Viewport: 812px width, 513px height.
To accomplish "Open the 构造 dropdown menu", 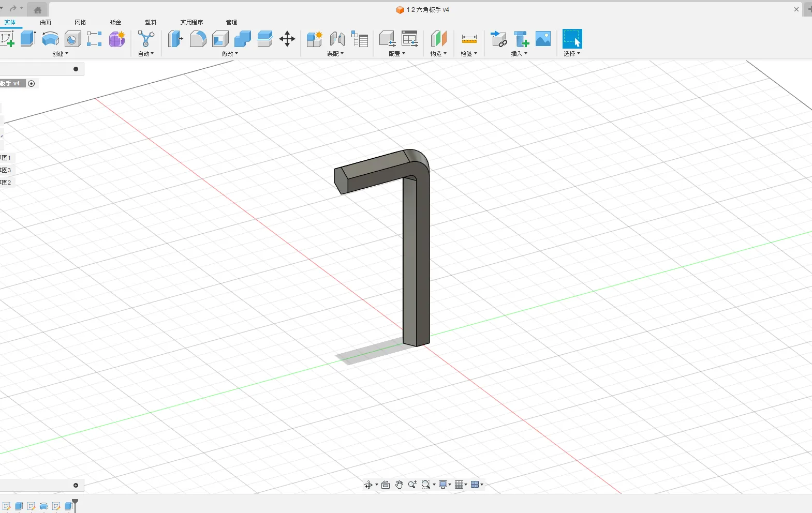I will [x=438, y=54].
